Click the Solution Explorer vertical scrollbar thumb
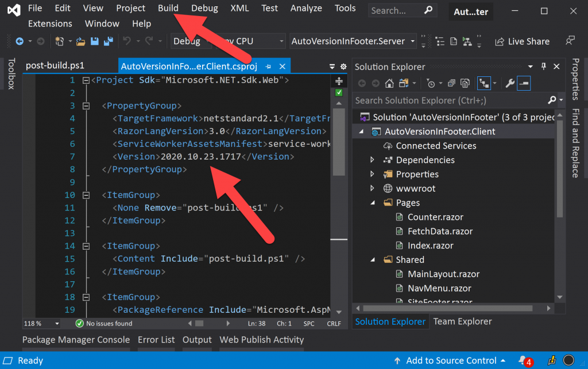The height and width of the screenshot is (369, 588). coord(559,168)
